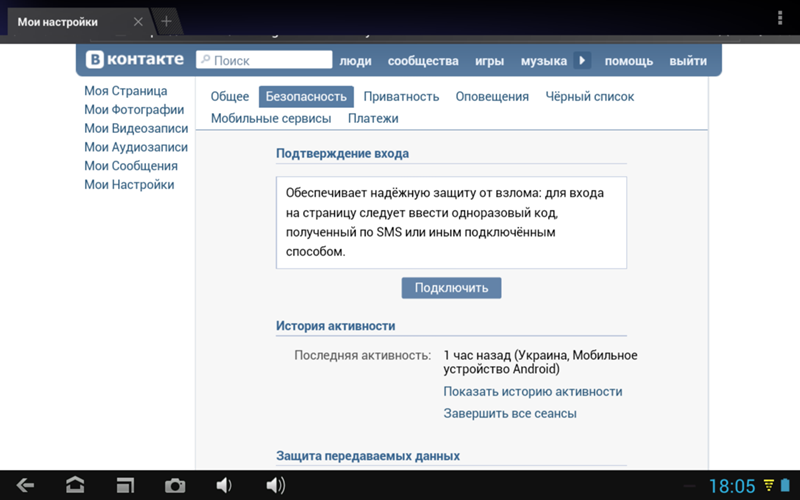Click Показать историю активности link
The height and width of the screenshot is (500, 800).
(533, 391)
